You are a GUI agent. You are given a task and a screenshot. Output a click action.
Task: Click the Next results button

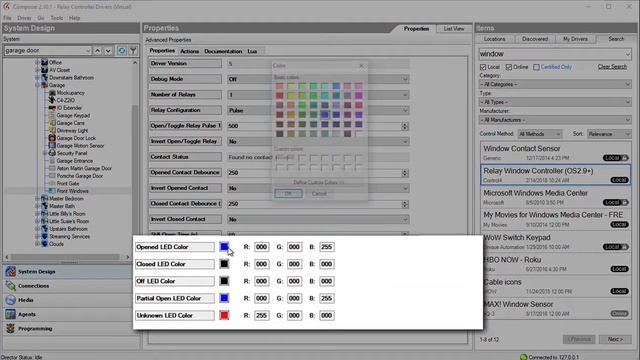coord(615,339)
